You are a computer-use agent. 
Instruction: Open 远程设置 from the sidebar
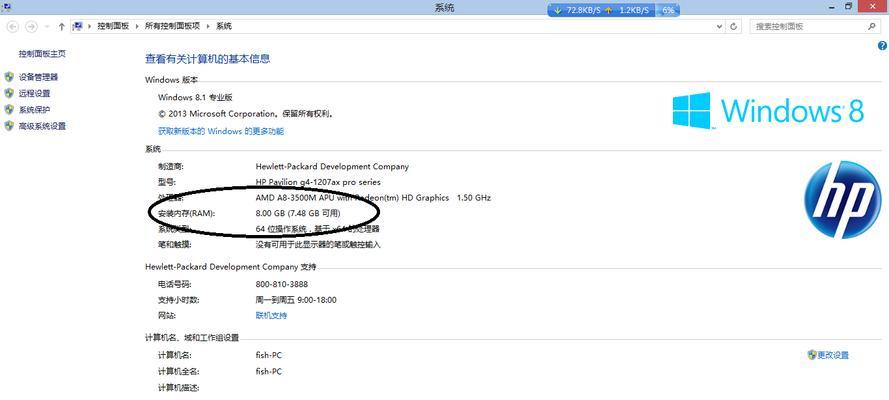pos(34,93)
